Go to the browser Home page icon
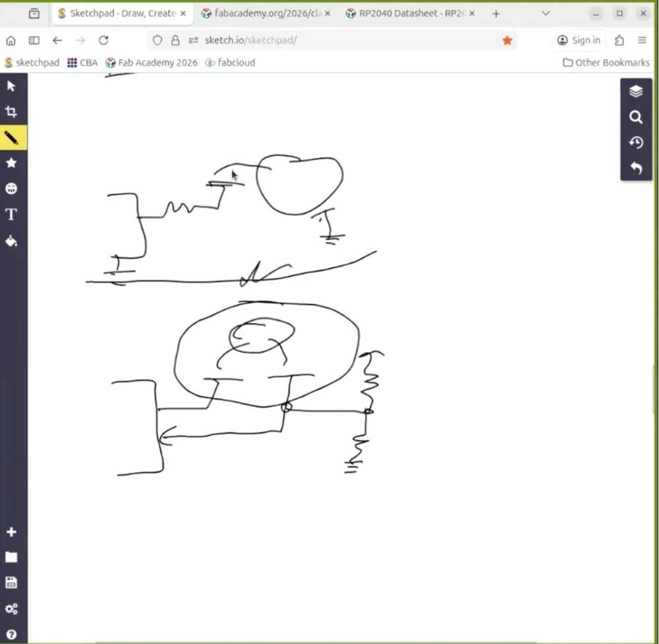The height and width of the screenshot is (644, 659). [11, 40]
